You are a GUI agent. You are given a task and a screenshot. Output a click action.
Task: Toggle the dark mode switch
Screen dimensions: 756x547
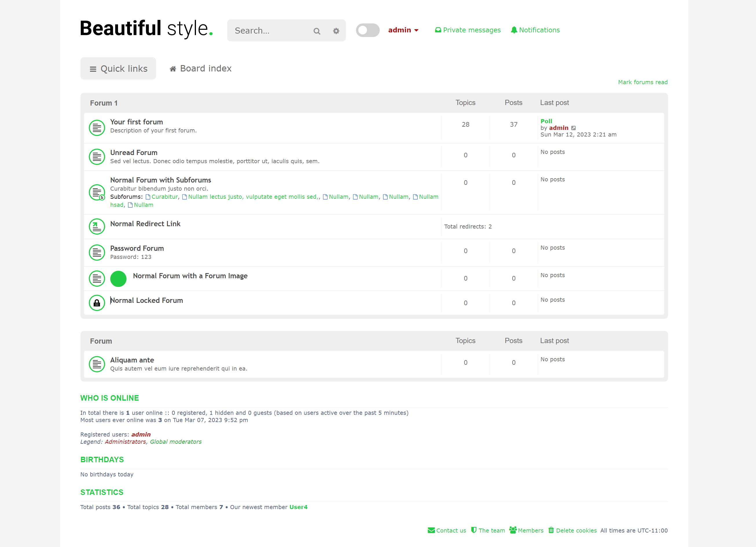click(x=368, y=30)
